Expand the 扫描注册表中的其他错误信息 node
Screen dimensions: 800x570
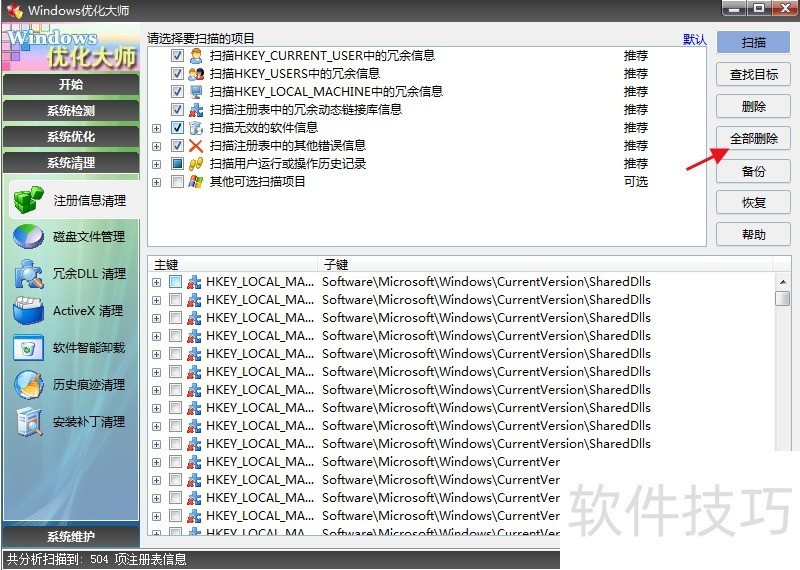(x=157, y=146)
